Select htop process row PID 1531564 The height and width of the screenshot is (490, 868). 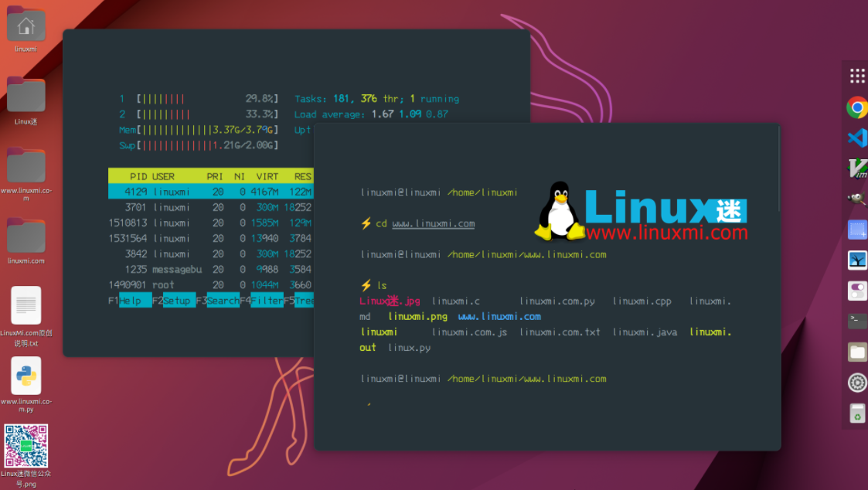tap(211, 238)
